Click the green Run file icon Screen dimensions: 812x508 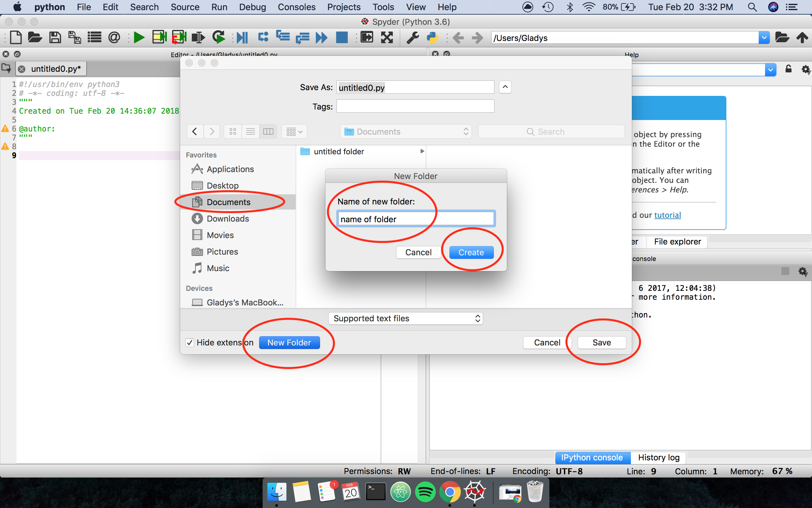[x=139, y=37]
